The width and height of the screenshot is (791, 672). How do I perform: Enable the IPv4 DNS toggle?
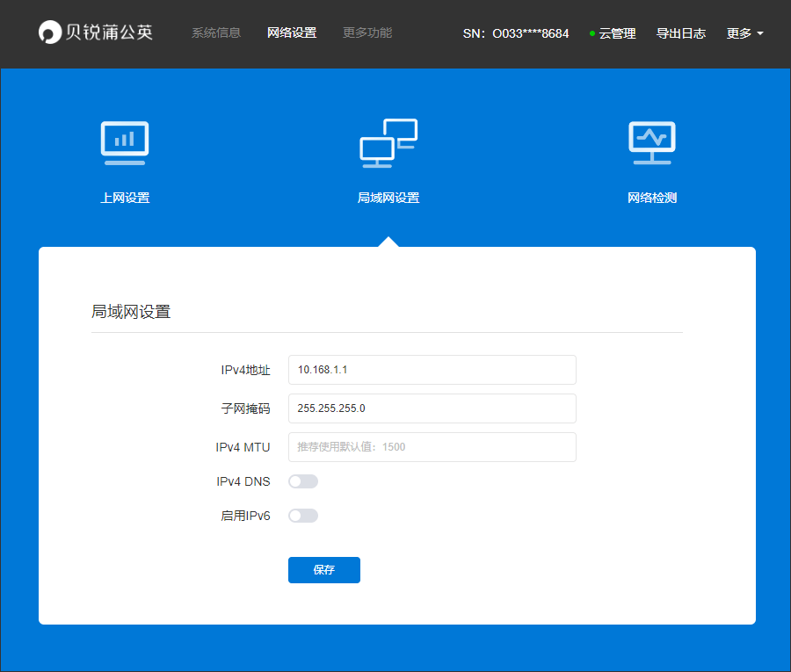pyautogui.click(x=303, y=481)
